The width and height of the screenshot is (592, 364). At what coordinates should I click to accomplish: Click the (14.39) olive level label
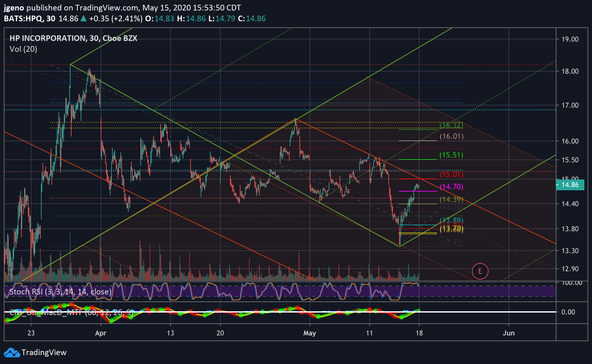click(x=451, y=199)
